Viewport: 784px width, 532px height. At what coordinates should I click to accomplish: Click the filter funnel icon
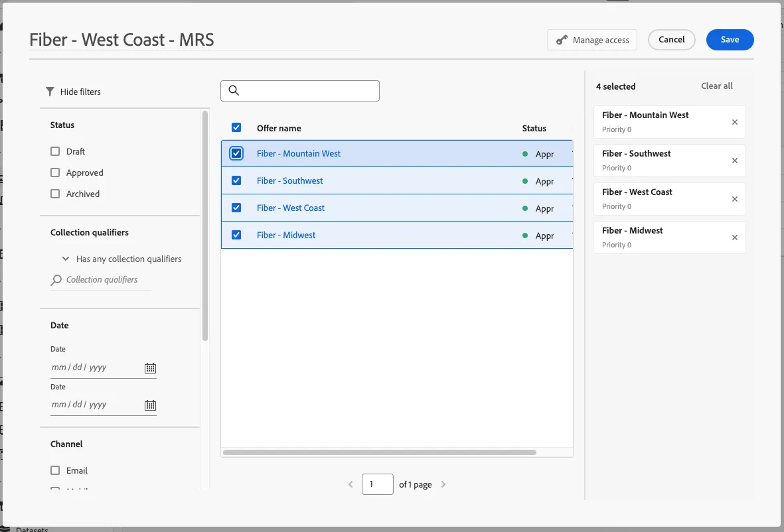pyautogui.click(x=50, y=92)
